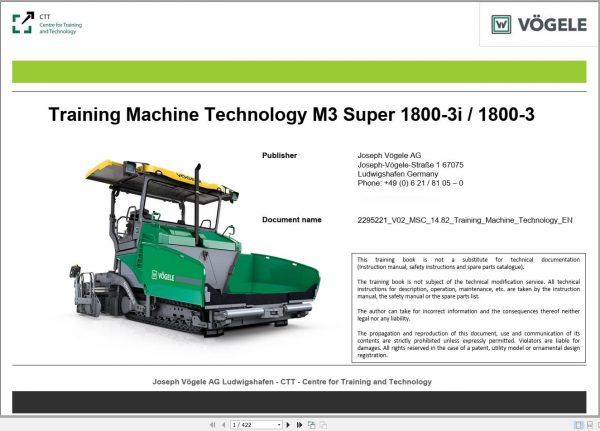Jump to the last page
600x431 pixels.
pos(300,424)
